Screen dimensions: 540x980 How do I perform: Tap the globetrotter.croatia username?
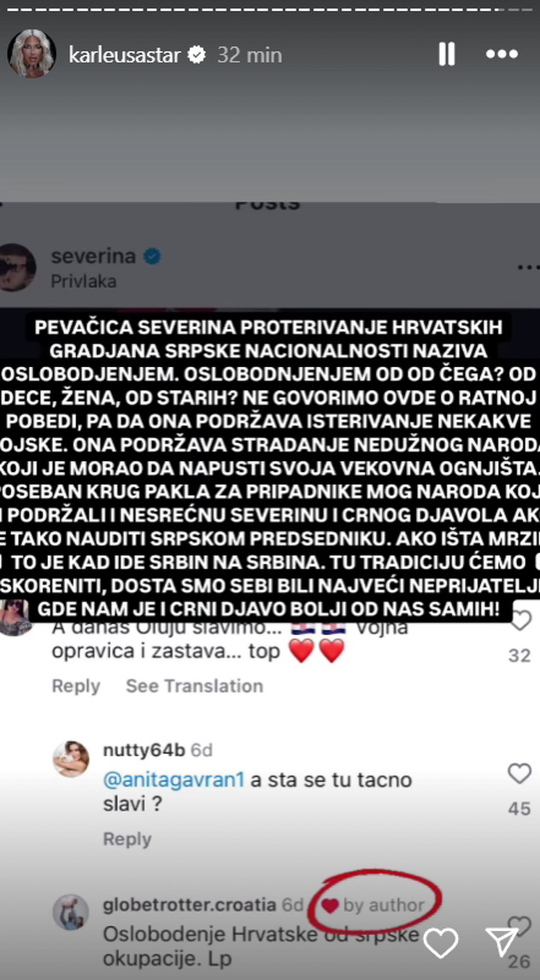point(189,904)
